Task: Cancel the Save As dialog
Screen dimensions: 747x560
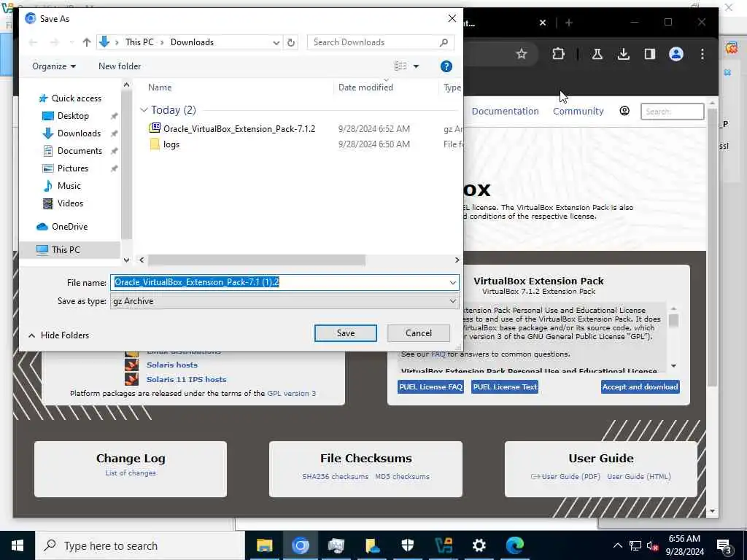Action: [x=418, y=333]
